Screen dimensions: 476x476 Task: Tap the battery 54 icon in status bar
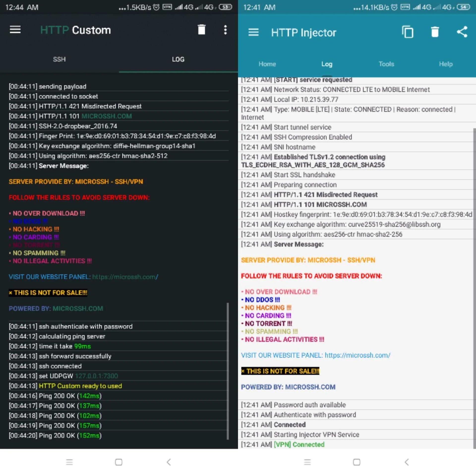[x=463, y=7]
